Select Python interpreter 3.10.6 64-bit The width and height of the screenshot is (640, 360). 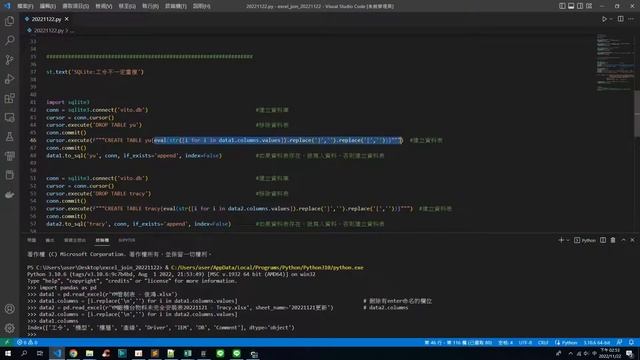(596, 342)
